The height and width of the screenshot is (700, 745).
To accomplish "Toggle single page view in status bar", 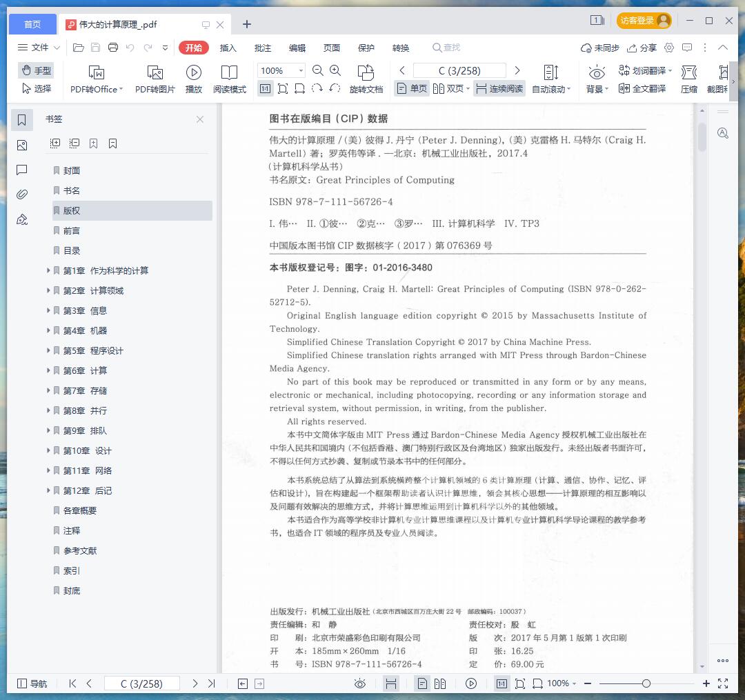I will 422,683.
